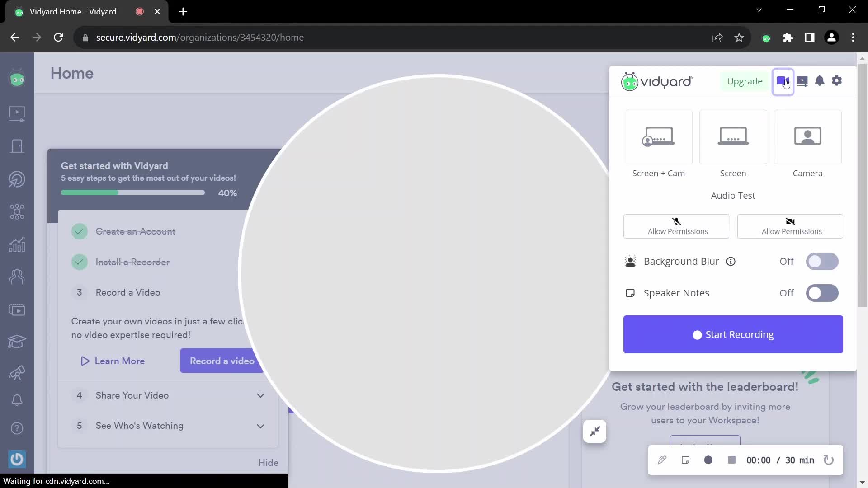
Task: Open the telescope discover sidebar icon
Action: (17, 373)
